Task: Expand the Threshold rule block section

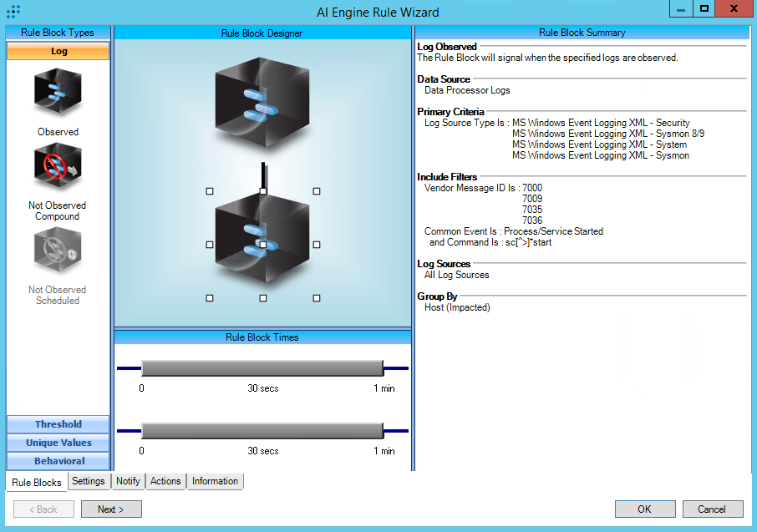Action: pos(58,424)
